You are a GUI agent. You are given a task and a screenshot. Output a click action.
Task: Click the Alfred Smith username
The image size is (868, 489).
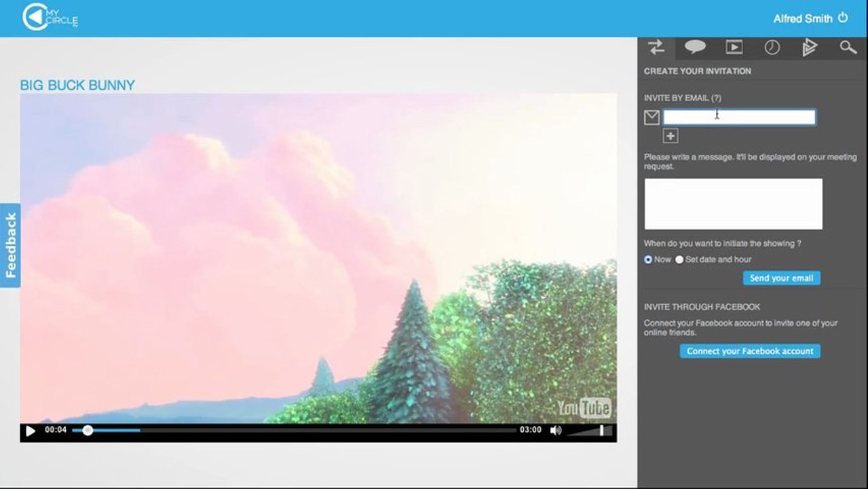click(802, 18)
